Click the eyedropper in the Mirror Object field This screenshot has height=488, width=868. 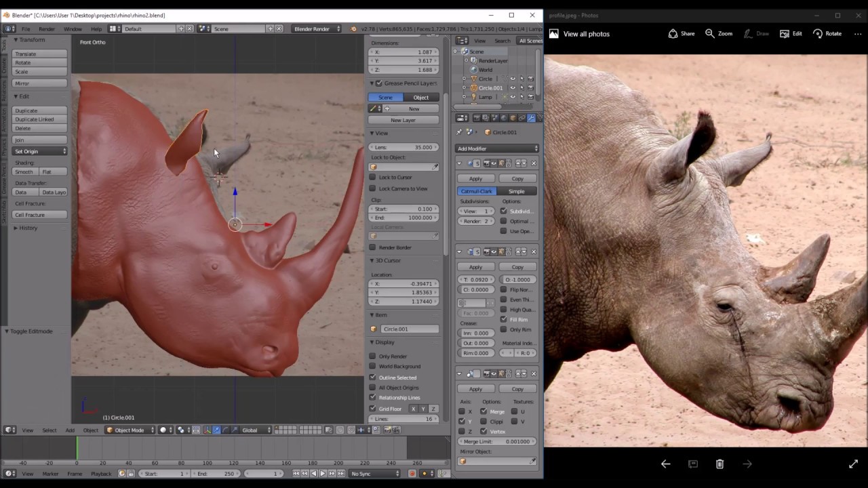533,462
